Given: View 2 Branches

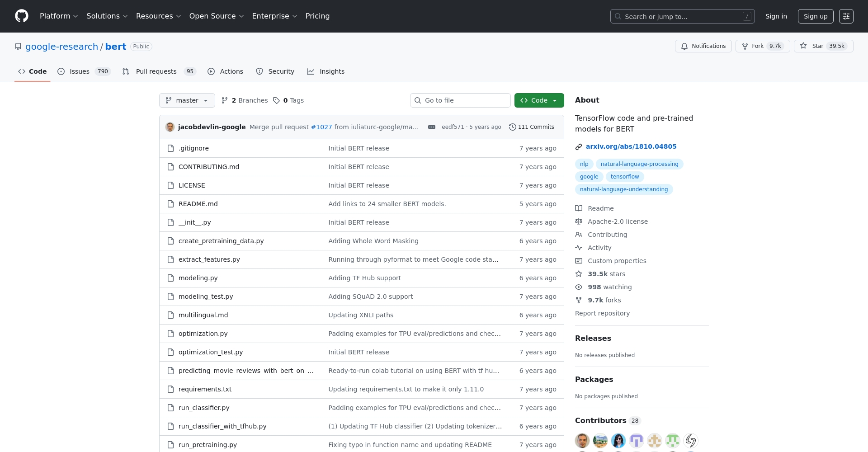Looking at the screenshot, I should point(245,100).
